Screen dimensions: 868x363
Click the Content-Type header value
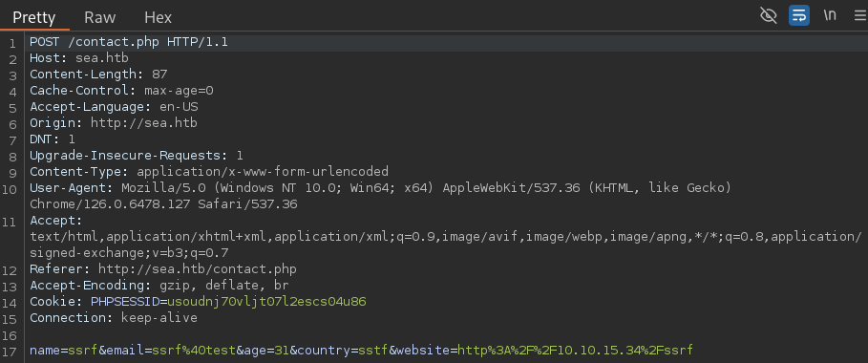coord(263,171)
